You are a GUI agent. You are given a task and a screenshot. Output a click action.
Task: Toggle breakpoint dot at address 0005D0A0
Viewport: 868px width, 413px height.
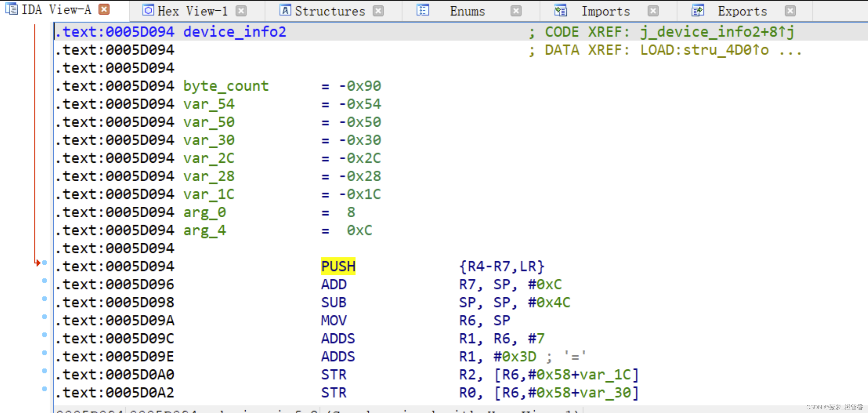click(x=44, y=371)
